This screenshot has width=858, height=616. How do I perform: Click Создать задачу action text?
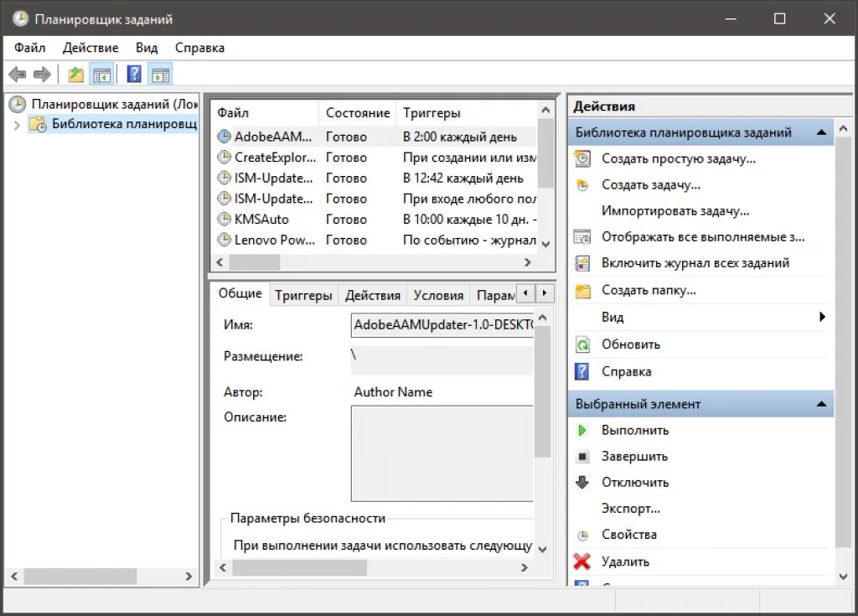650,184
